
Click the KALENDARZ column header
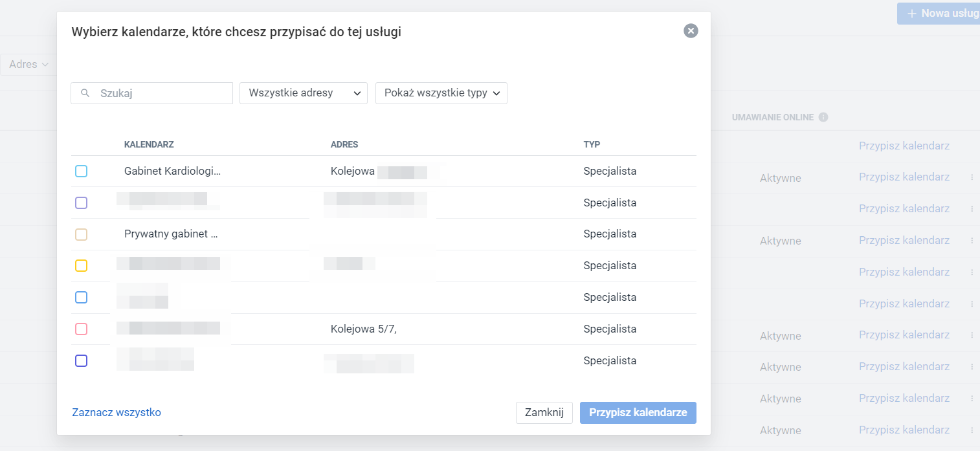[x=149, y=144]
